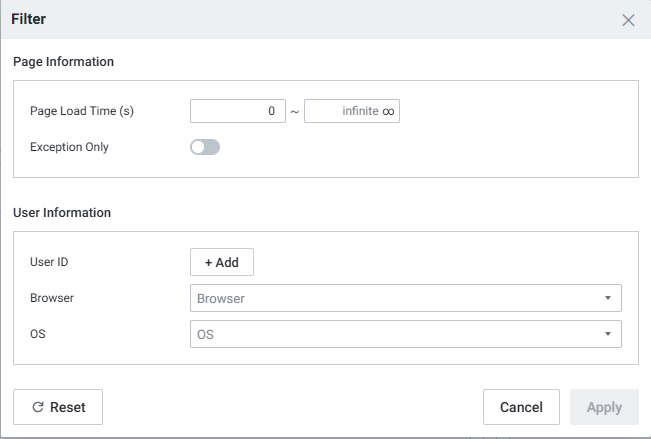651x439 pixels.
Task: Expand the OS dropdown list
Action: tap(405, 334)
